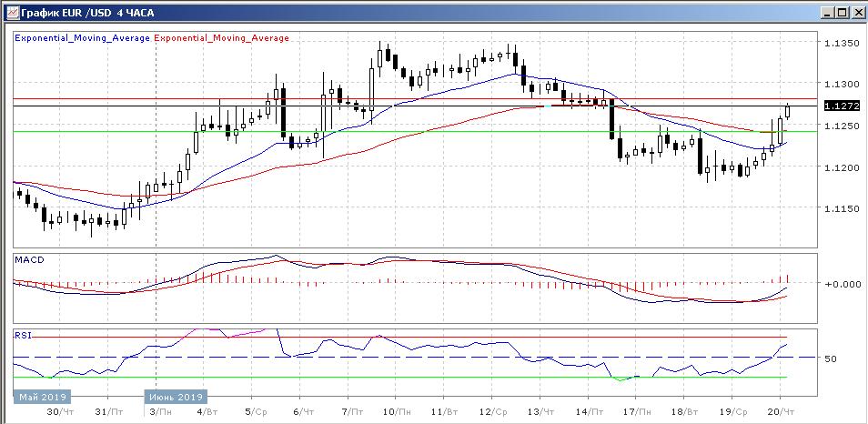Click the 1.1350 price axis label
Viewport: 868px width, 424px height.
pyautogui.click(x=842, y=43)
